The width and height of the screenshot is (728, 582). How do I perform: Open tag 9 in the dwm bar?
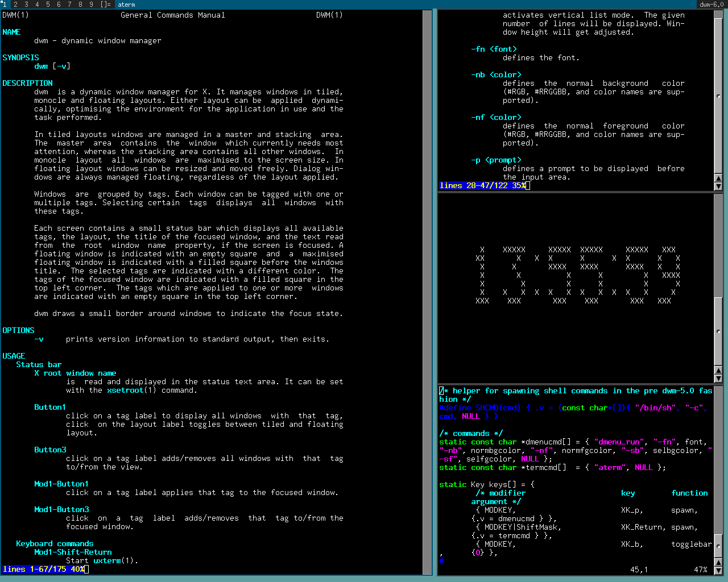pyautogui.click(x=91, y=5)
